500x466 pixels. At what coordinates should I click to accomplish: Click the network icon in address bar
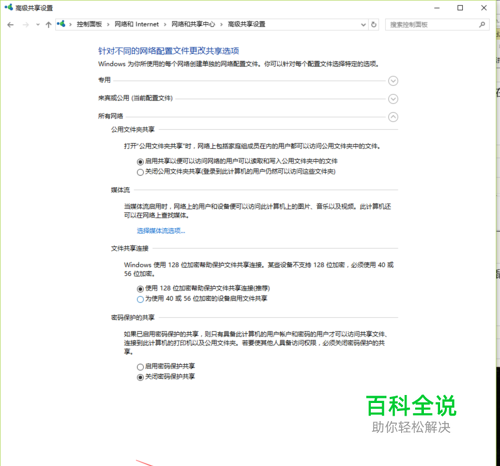61,24
